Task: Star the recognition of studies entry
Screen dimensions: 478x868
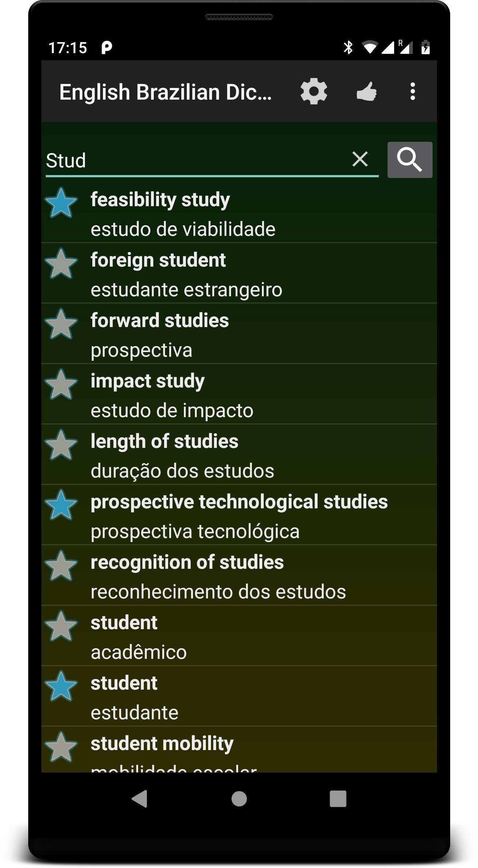Action: pos(61,565)
